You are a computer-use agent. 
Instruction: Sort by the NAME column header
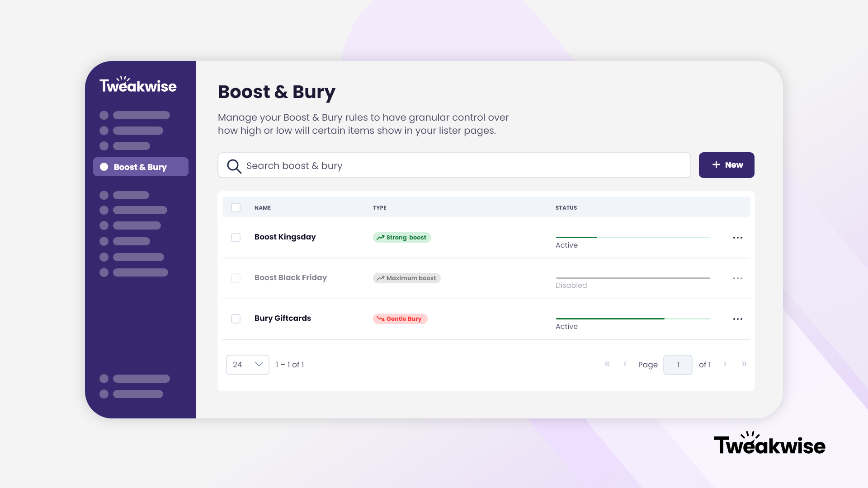[263, 208]
